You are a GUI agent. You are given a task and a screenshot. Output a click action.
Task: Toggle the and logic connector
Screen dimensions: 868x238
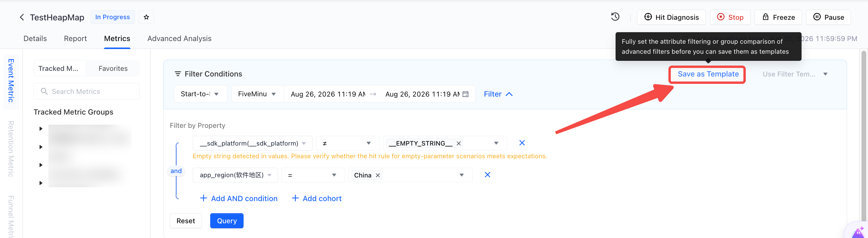click(176, 171)
